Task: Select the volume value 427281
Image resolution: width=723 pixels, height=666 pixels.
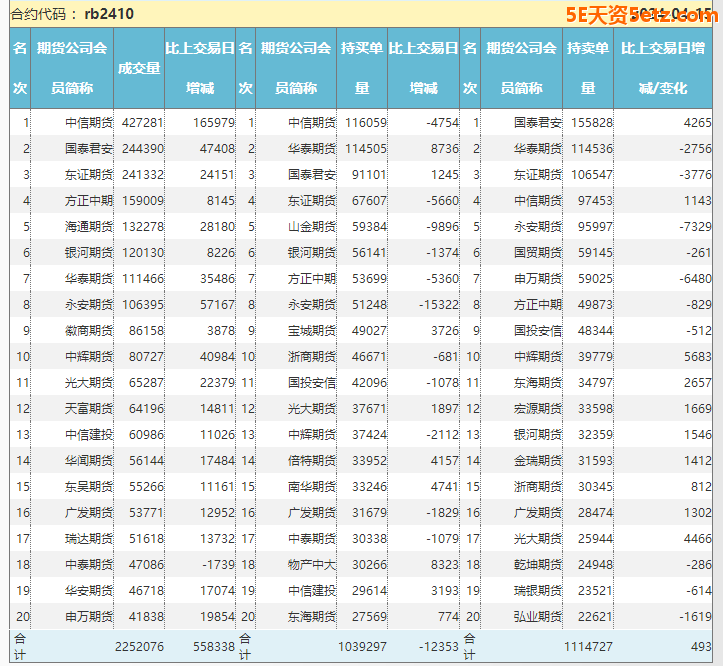Action: click(142, 122)
